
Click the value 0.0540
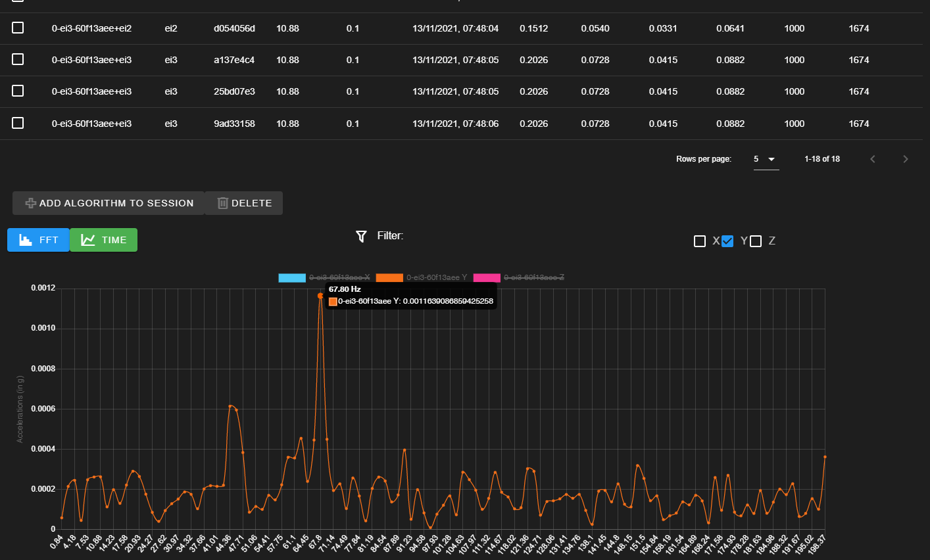[x=595, y=28]
